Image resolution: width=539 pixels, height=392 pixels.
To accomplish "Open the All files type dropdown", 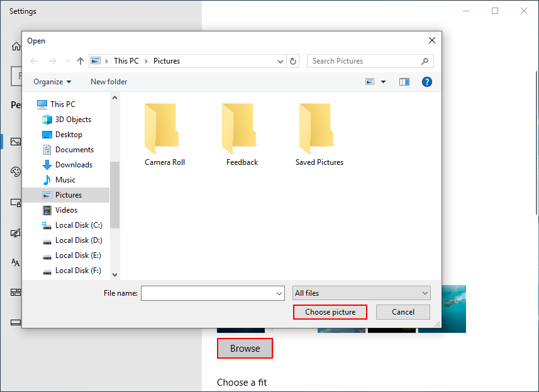I will [361, 293].
